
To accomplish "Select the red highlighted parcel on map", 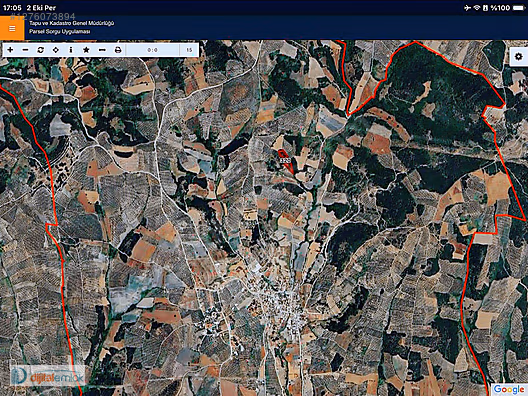I will 286,161.
